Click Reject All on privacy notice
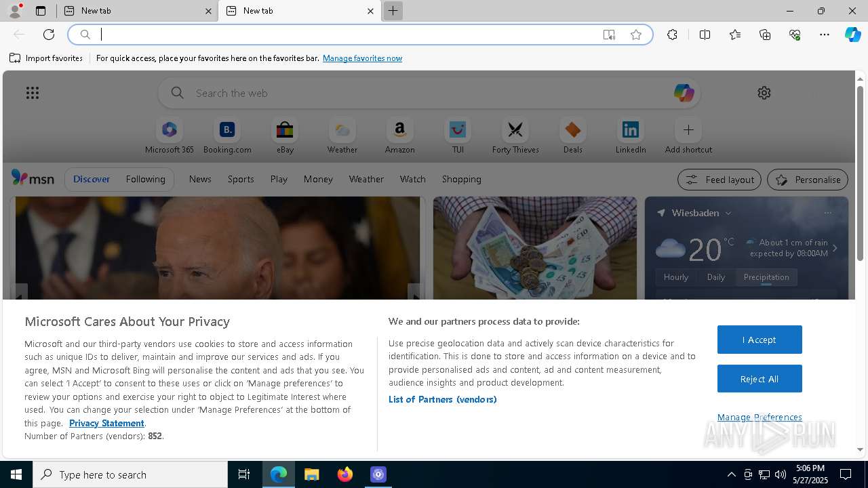 tap(759, 379)
